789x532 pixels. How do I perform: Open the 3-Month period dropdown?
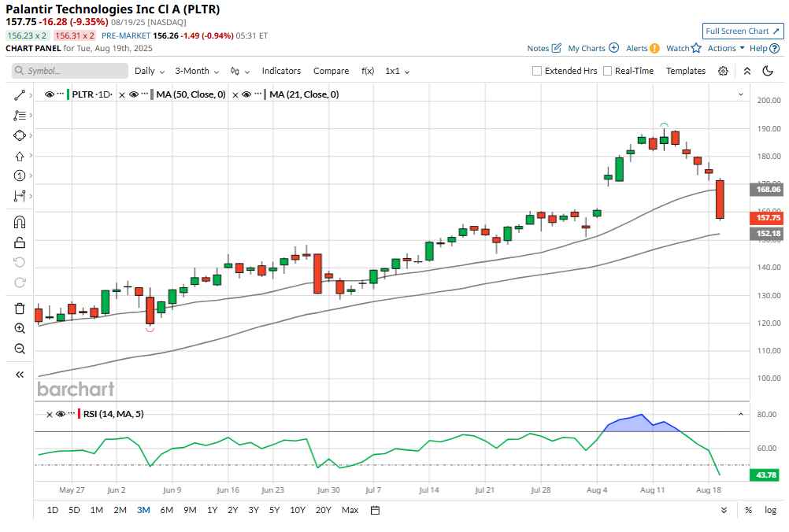coord(197,71)
